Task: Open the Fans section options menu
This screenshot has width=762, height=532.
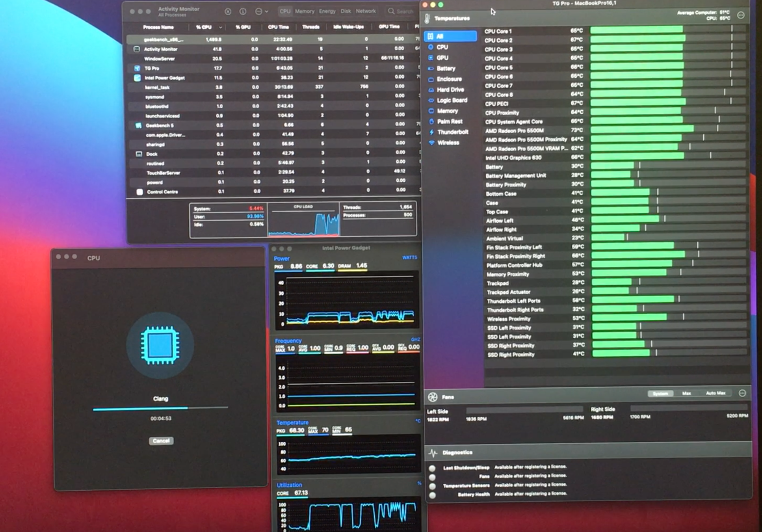Action: (742, 393)
